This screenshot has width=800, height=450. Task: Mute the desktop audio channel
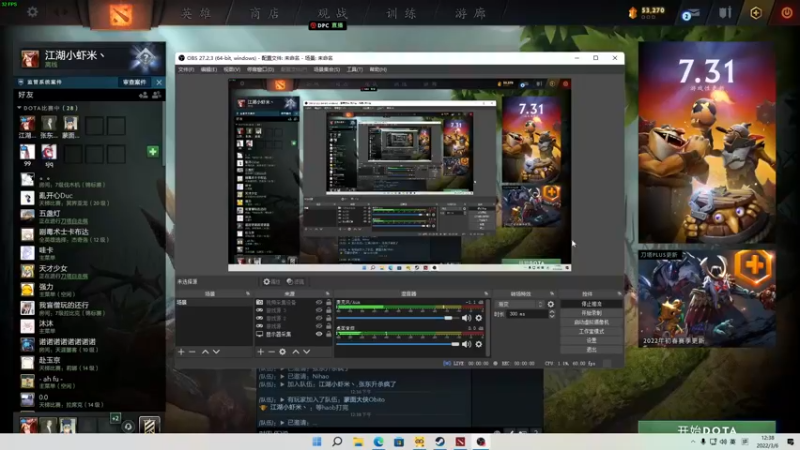tap(466, 344)
